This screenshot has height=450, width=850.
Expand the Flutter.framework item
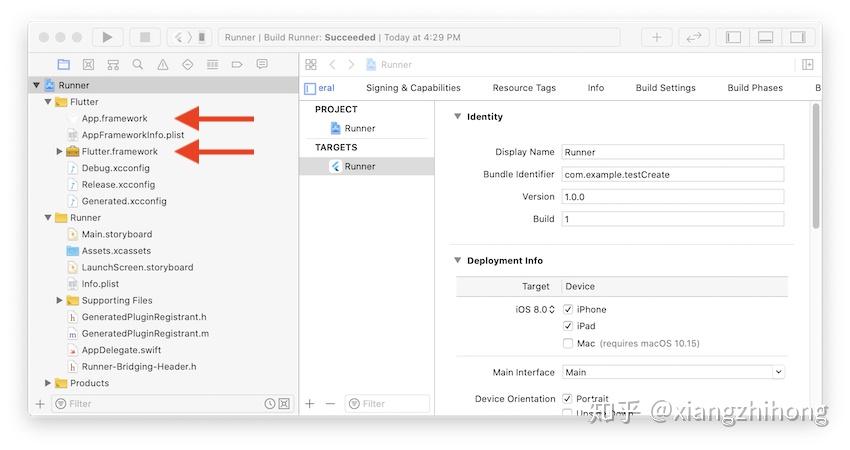pos(59,151)
